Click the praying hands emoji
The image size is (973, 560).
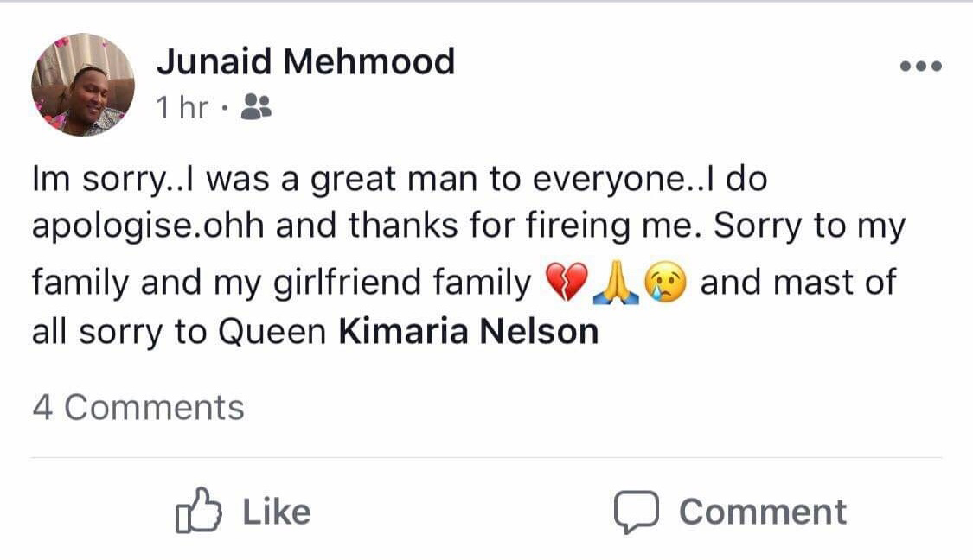tap(616, 283)
